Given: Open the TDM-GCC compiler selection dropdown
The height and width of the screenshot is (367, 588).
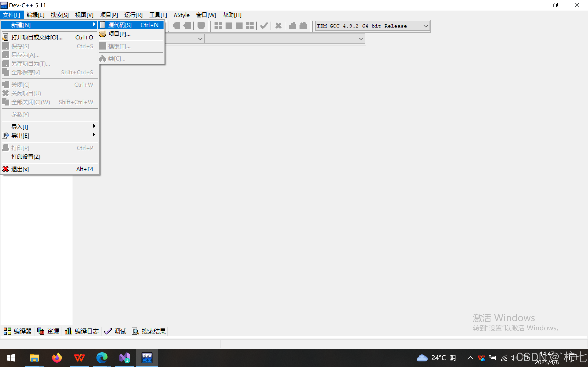Looking at the screenshot, I should coord(425,26).
